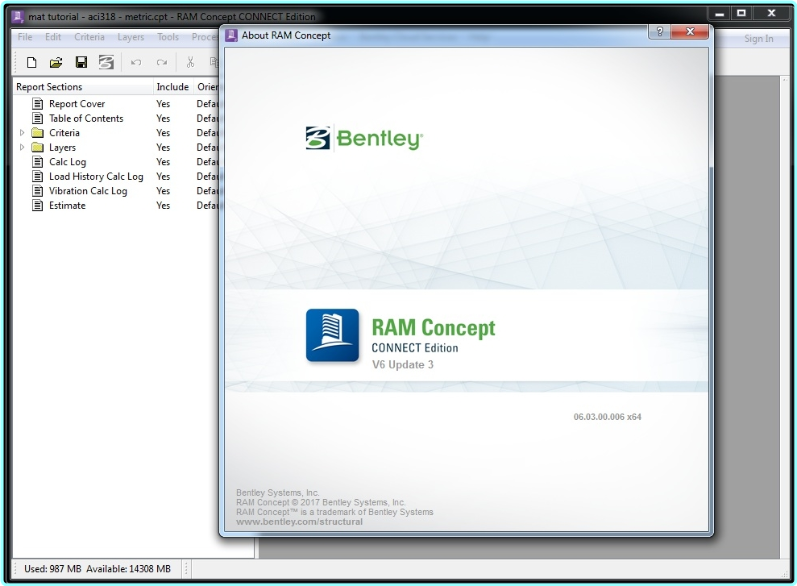Click Yes in the Calc Log row
The image size is (797, 586).
[163, 162]
